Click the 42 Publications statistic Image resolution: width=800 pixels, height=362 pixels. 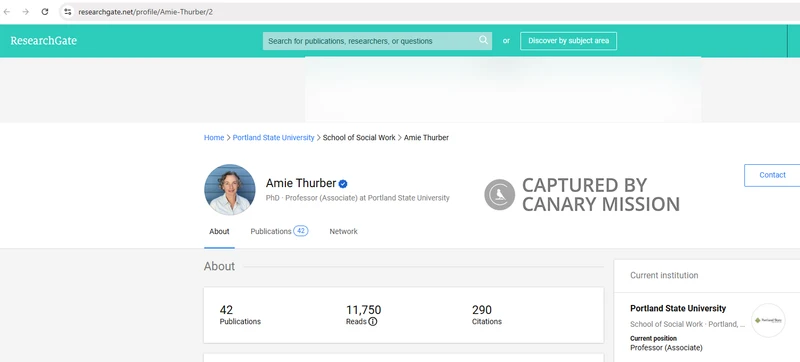click(240, 315)
